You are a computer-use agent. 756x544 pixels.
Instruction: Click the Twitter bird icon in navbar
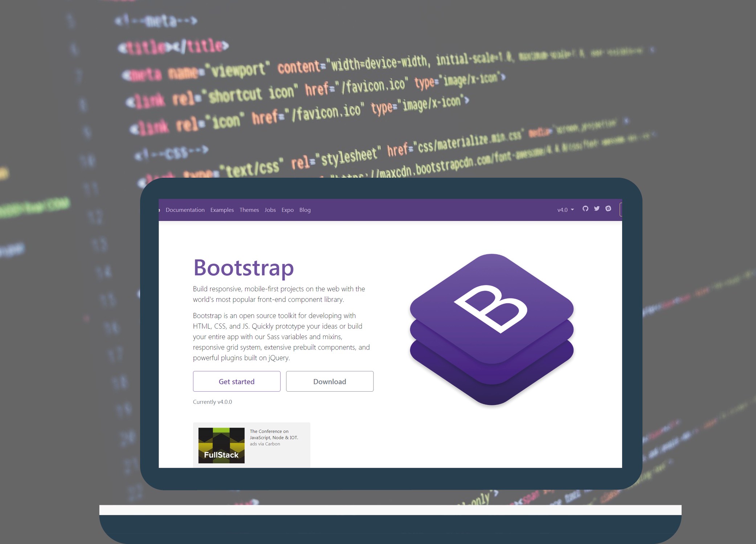point(597,209)
